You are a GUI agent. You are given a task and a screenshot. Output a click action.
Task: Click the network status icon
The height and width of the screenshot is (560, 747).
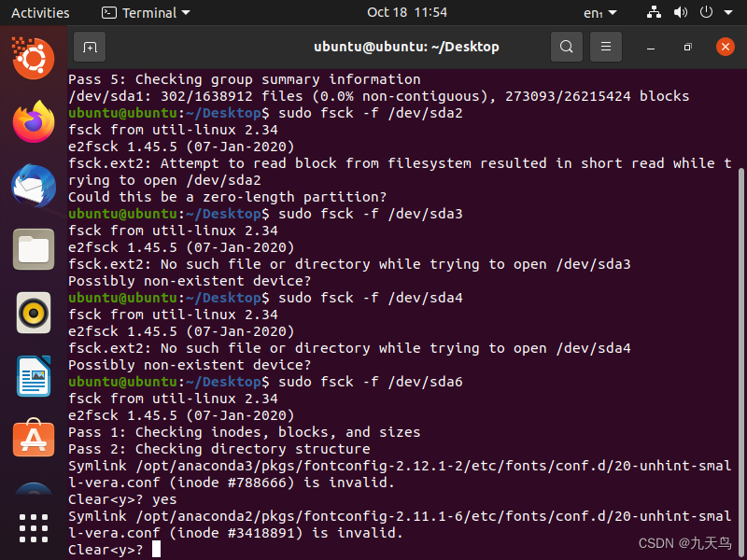point(654,12)
